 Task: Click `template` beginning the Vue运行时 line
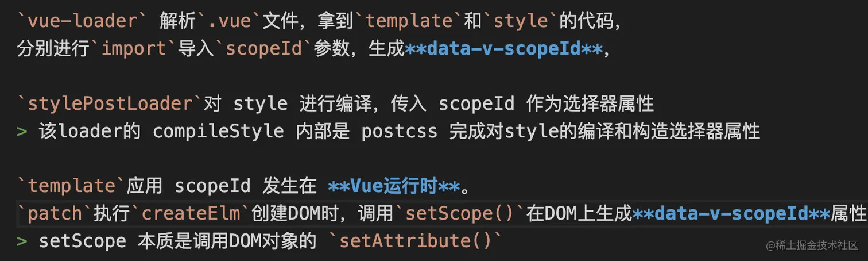[71, 186]
